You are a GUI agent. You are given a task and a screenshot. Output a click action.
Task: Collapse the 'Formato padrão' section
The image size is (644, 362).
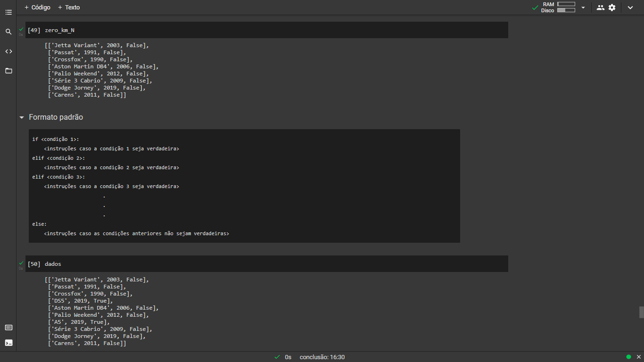[x=21, y=117]
